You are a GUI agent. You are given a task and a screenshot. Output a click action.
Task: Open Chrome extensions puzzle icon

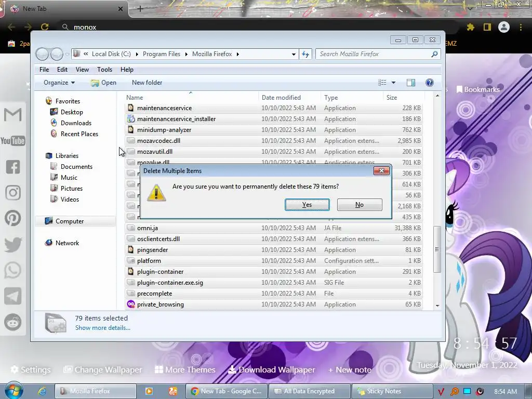tap(471, 27)
